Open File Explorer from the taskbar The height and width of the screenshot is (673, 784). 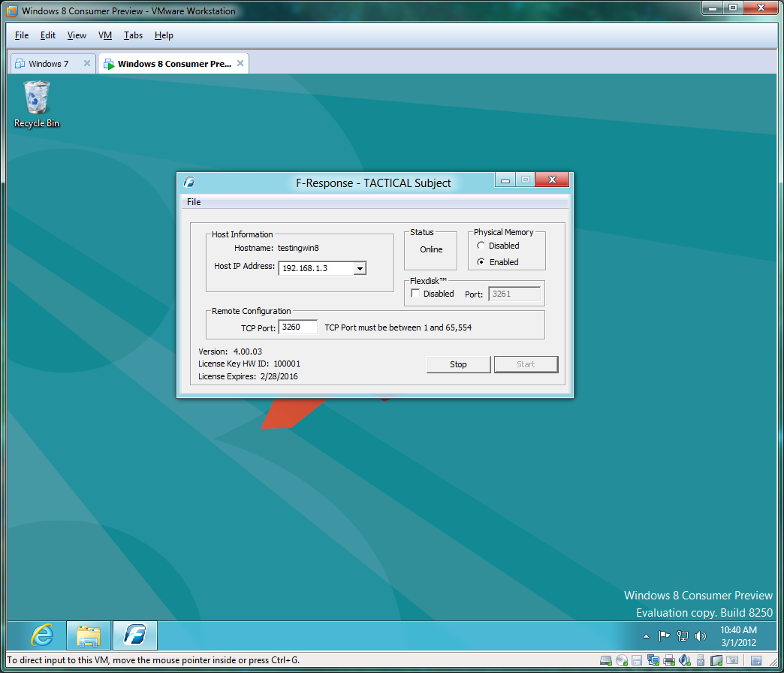89,635
